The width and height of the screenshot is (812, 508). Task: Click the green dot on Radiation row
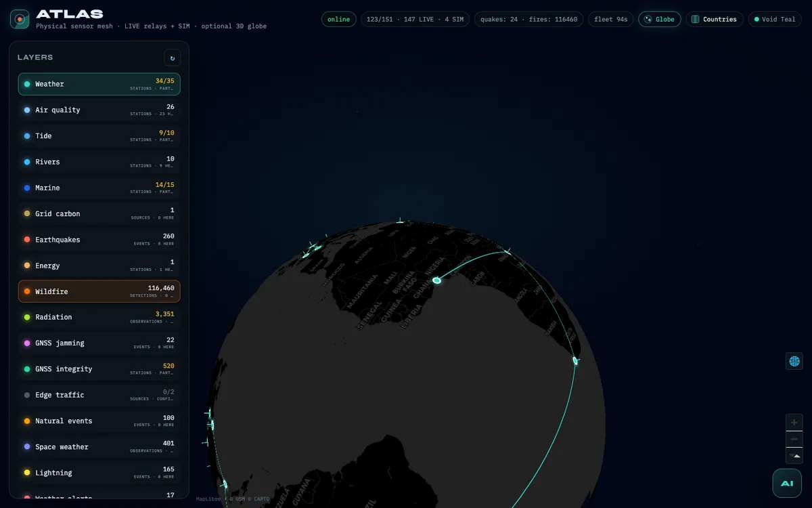[27, 317]
